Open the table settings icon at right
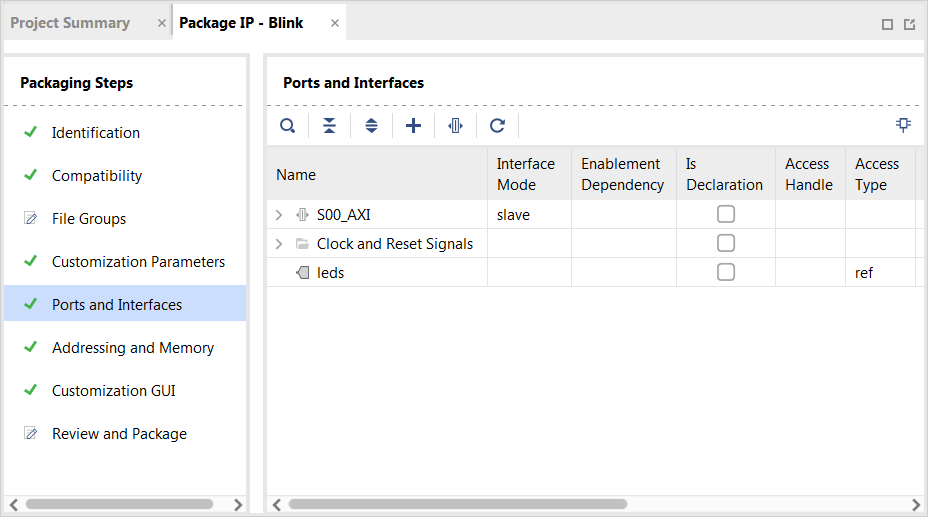 pos(903,125)
